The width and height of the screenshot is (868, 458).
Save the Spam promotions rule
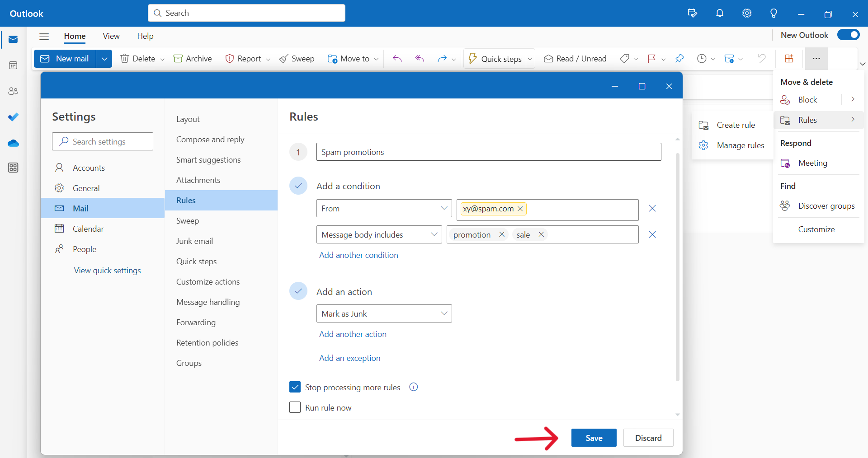tap(594, 437)
